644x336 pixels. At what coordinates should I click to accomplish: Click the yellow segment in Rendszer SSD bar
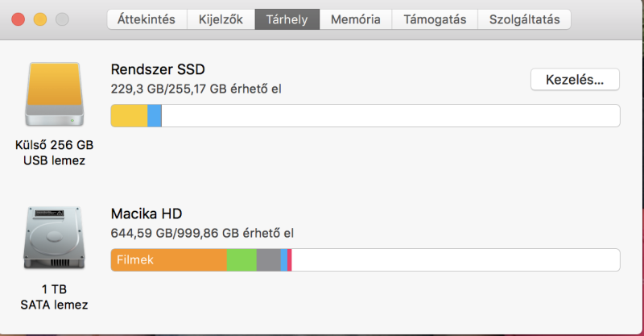[x=129, y=115]
